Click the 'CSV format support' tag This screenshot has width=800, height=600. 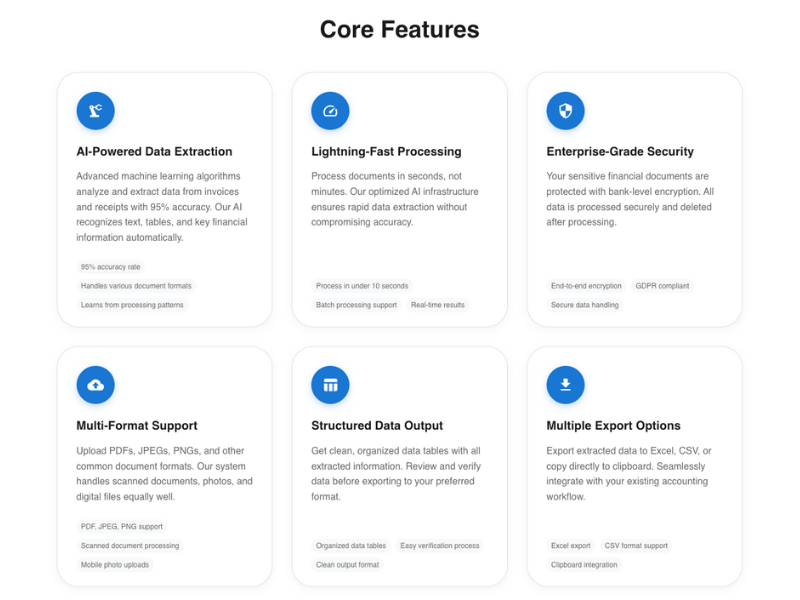[636, 546]
